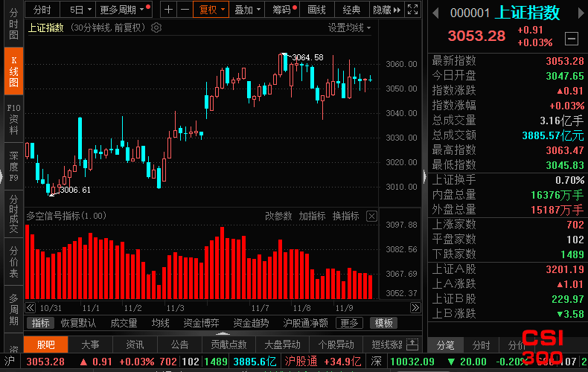Open 分价表 in left sidebar
Screen dimensions: 588x372
click(13, 261)
